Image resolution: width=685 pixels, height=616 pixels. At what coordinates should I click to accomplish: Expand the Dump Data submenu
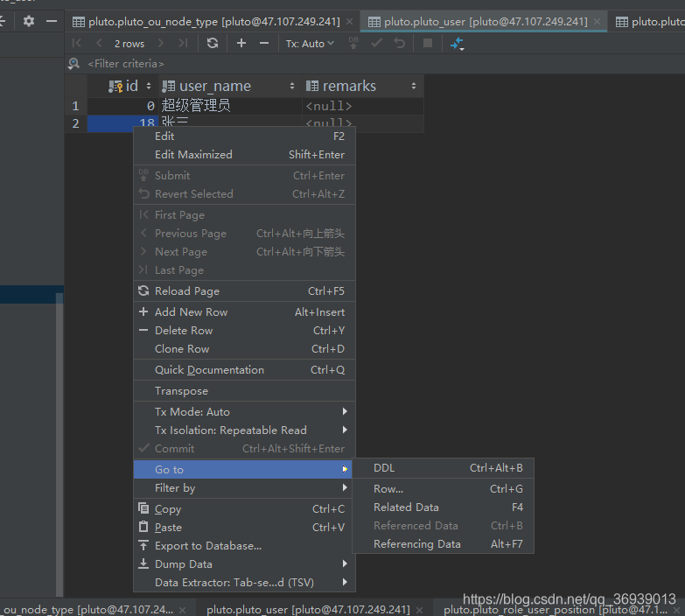(245, 563)
